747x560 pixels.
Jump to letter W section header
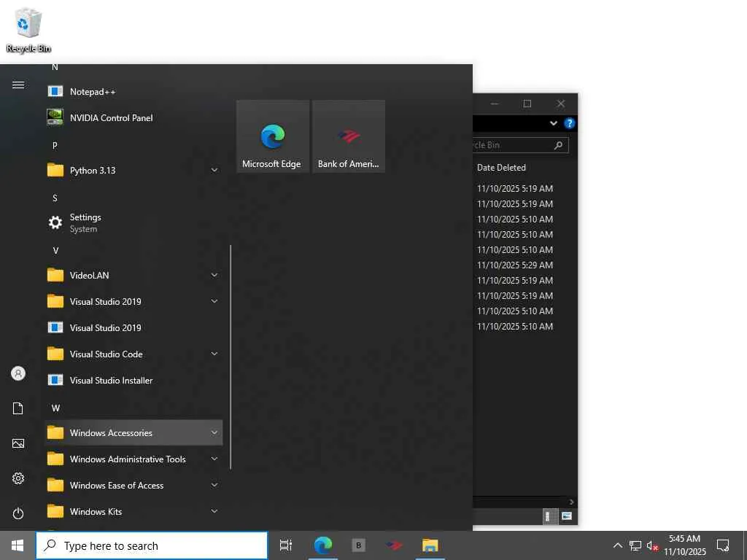55,408
